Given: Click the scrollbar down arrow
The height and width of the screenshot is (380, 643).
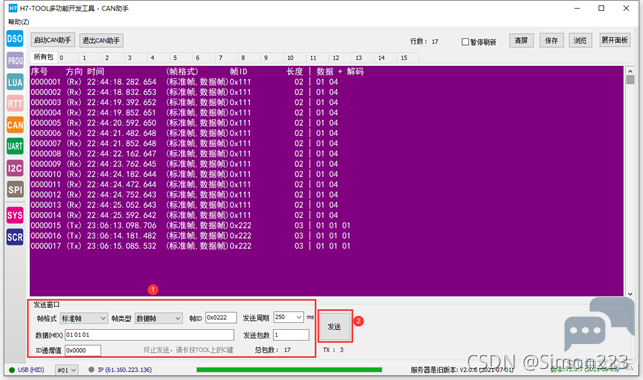Looking at the screenshot, I should pos(630,294).
